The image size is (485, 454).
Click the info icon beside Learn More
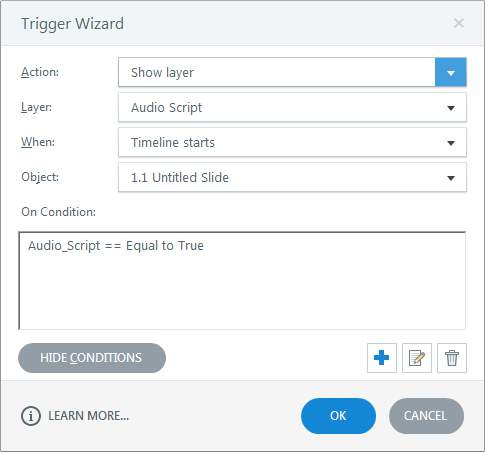[31, 416]
